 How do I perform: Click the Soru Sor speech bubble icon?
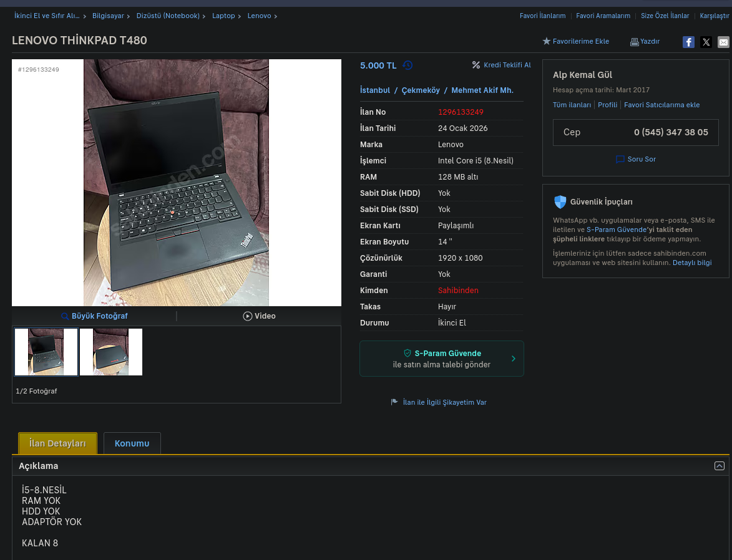620,159
